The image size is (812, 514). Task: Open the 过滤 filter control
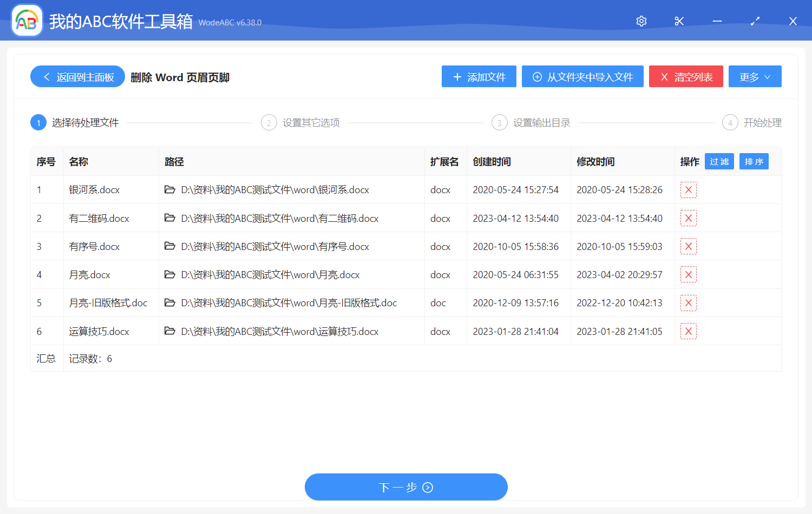[x=719, y=161]
